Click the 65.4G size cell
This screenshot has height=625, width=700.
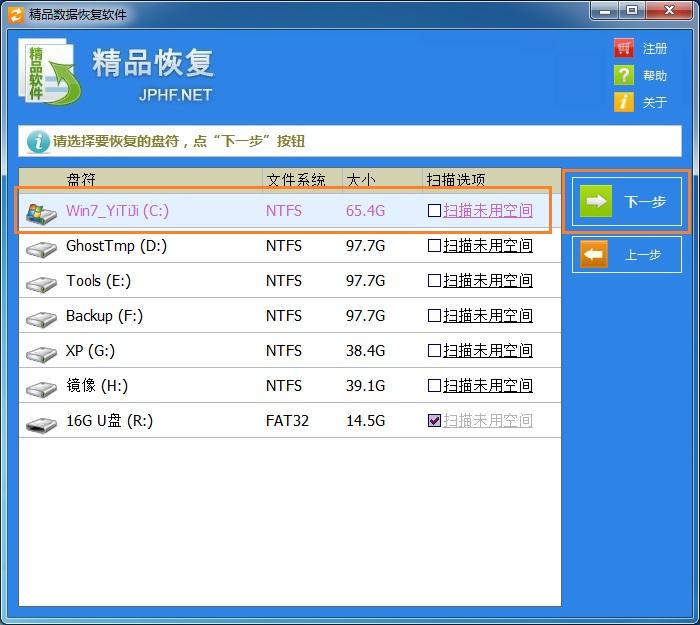(365, 210)
